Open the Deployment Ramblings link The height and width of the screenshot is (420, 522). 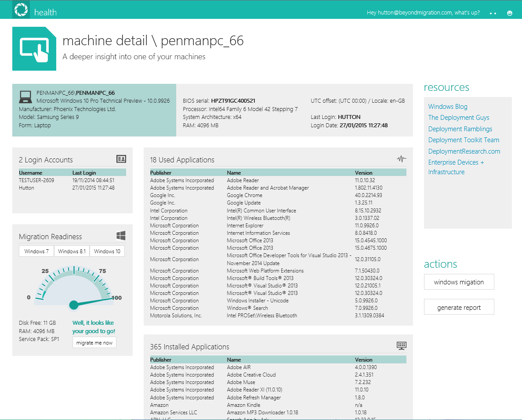[460, 129]
